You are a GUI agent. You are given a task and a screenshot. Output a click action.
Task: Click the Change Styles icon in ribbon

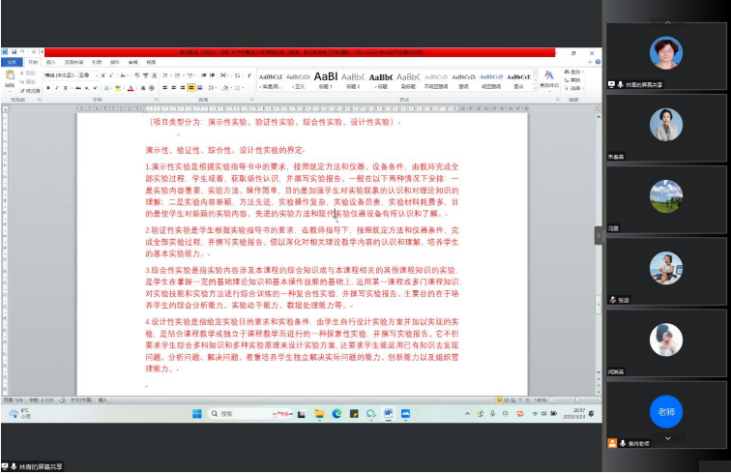click(x=548, y=77)
